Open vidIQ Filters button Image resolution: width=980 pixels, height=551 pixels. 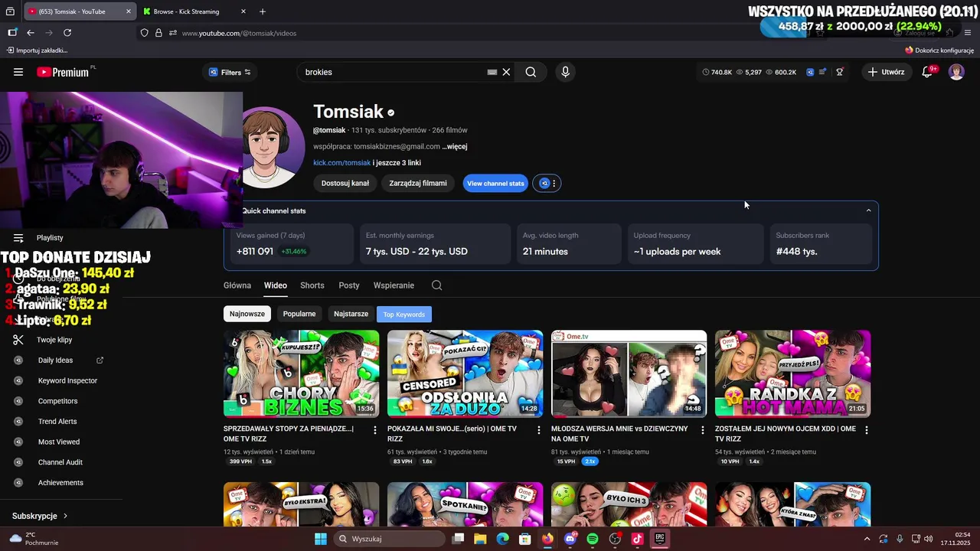(230, 72)
